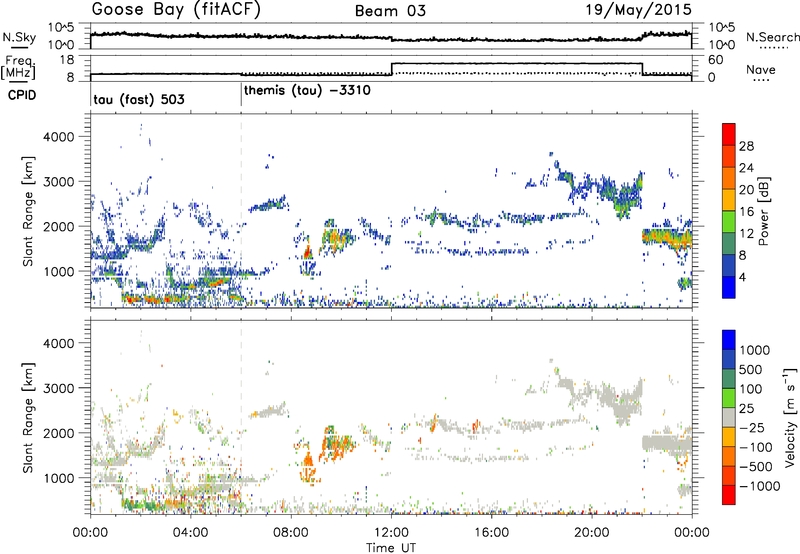Click the '16:00' time axis label
The image size is (800, 554).
click(x=491, y=533)
